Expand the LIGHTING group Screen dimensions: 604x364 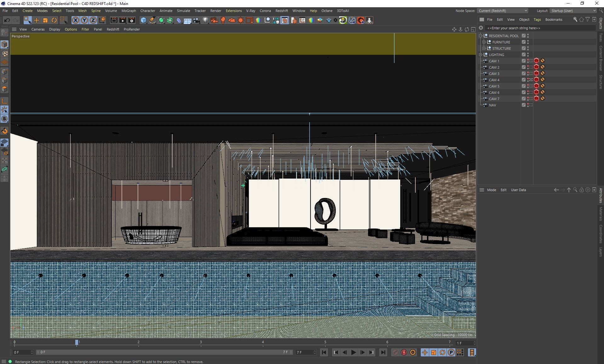481,55
